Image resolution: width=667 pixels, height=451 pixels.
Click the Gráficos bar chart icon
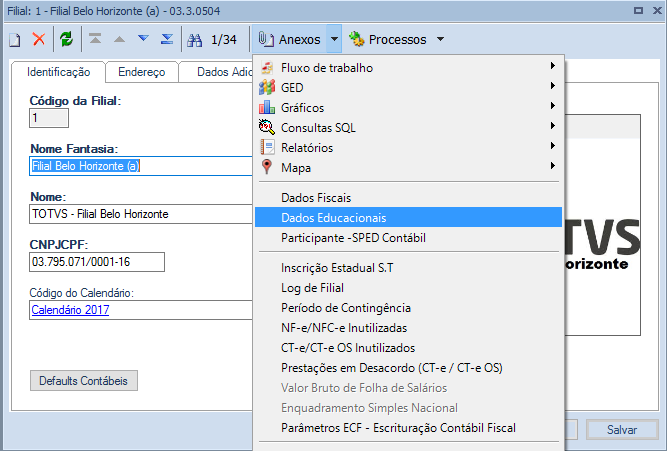pyautogui.click(x=267, y=107)
